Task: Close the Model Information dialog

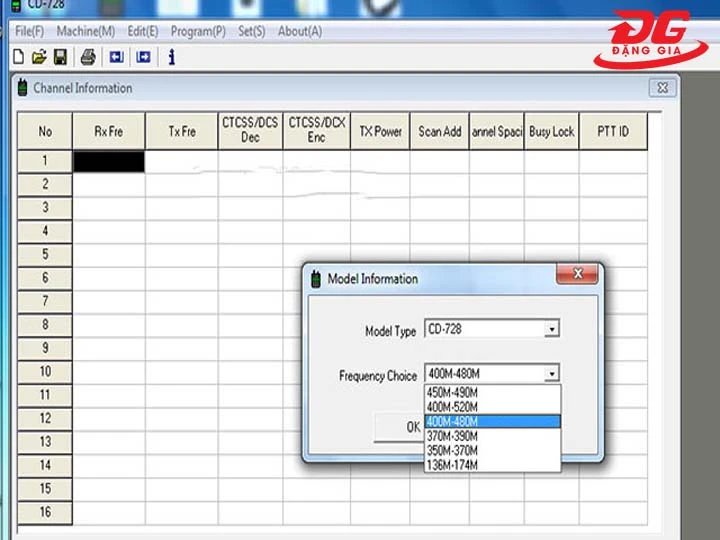Action: tap(577, 274)
